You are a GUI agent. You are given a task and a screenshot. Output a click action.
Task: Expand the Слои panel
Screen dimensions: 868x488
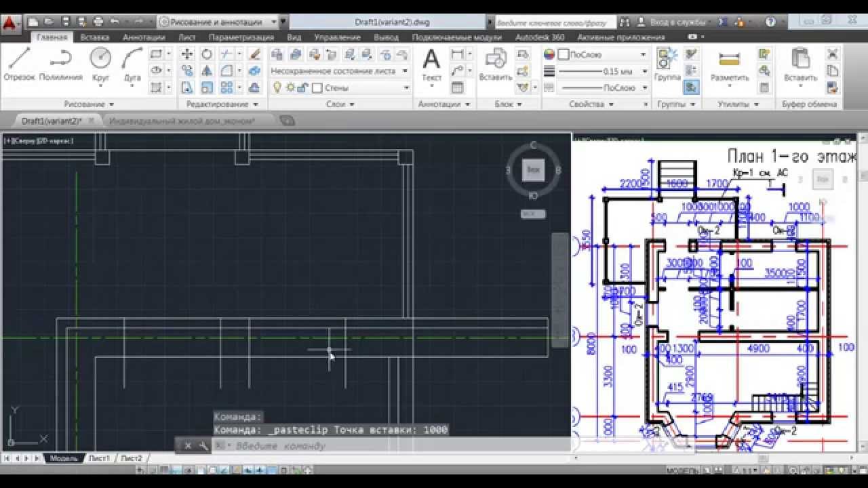[340, 104]
